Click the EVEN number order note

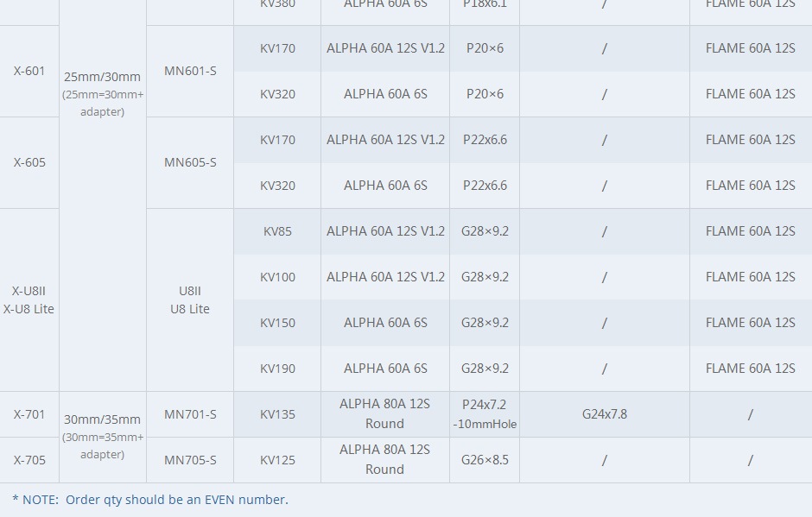click(x=150, y=500)
